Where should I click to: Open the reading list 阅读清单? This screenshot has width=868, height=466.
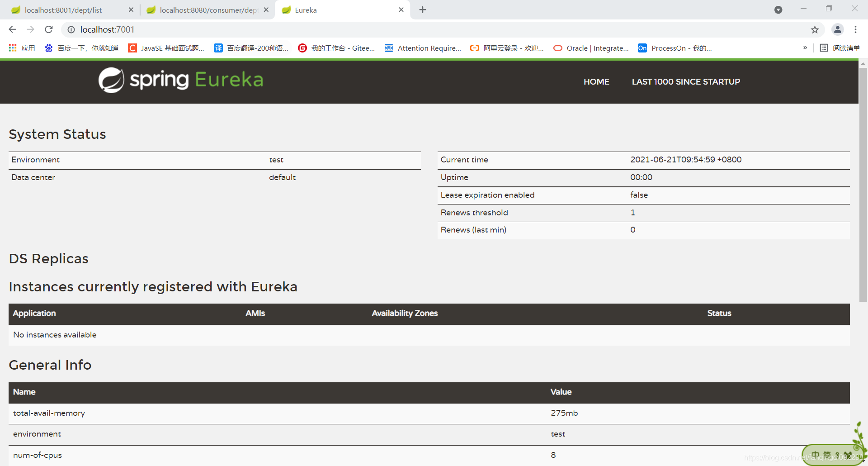pos(840,48)
